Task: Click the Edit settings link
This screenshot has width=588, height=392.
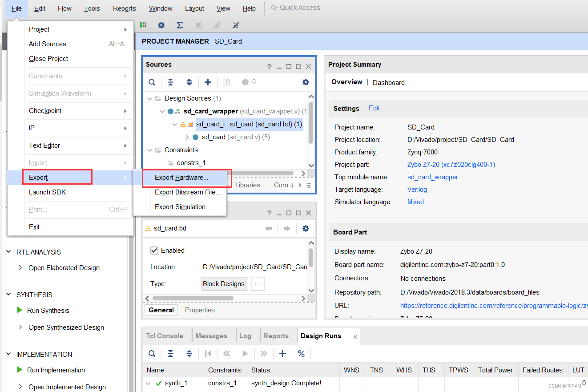Action: click(x=374, y=108)
